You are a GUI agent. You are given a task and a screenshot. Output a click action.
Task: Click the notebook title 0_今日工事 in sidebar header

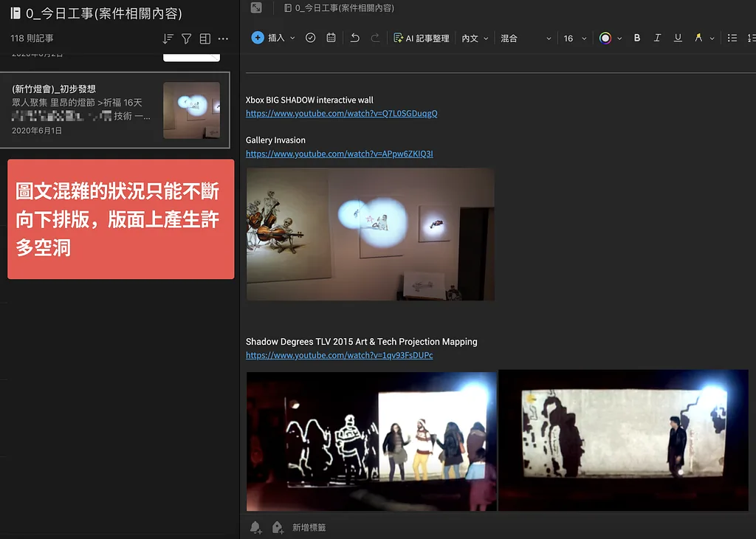[x=97, y=13]
